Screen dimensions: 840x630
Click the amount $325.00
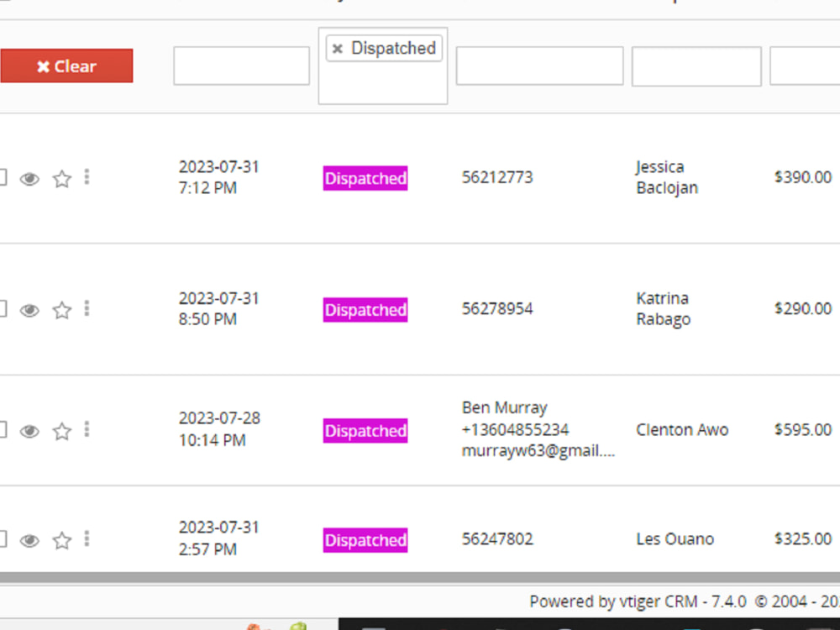click(x=802, y=539)
